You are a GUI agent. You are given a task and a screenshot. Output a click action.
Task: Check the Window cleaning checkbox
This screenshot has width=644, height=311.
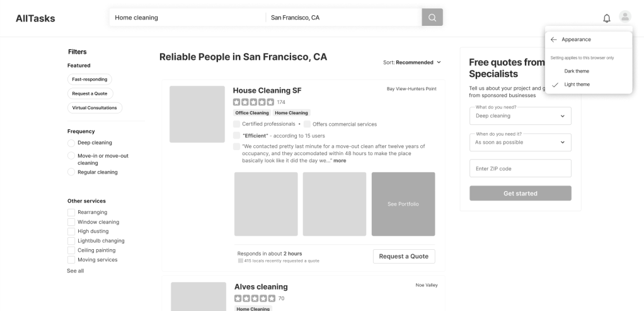(x=71, y=222)
